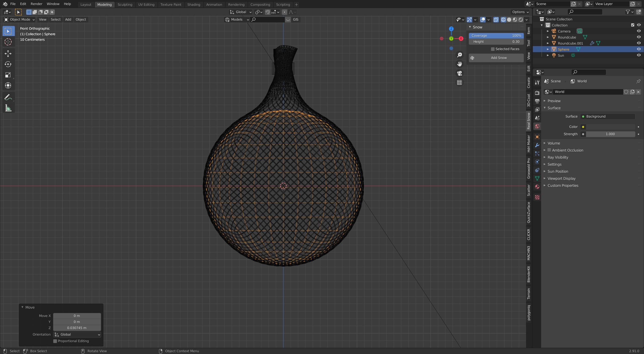This screenshot has height=354, width=644.
Task: Open the Object Mode dropdown
Action: pos(19,20)
